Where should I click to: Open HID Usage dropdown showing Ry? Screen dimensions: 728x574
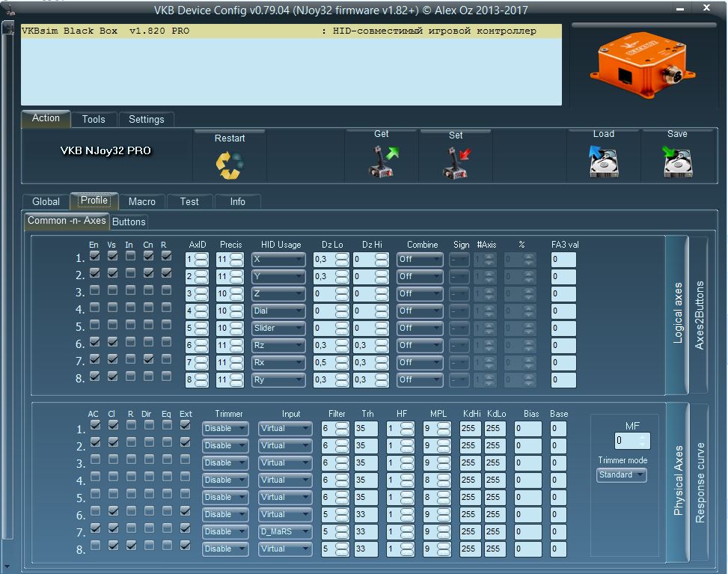click(x=278, y=380)
